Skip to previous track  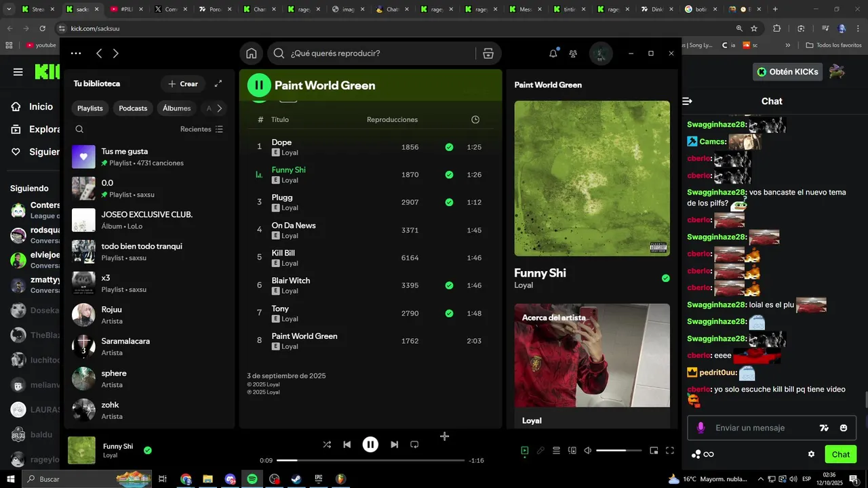347,445
